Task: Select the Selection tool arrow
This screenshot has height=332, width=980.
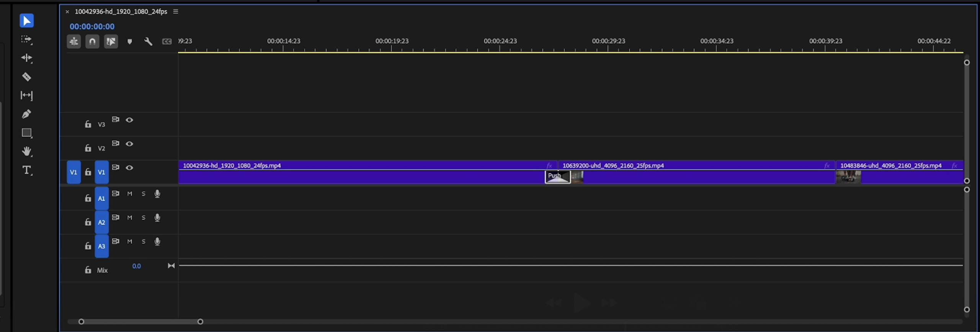Action: pyautogui.click(x=26, y=21)
